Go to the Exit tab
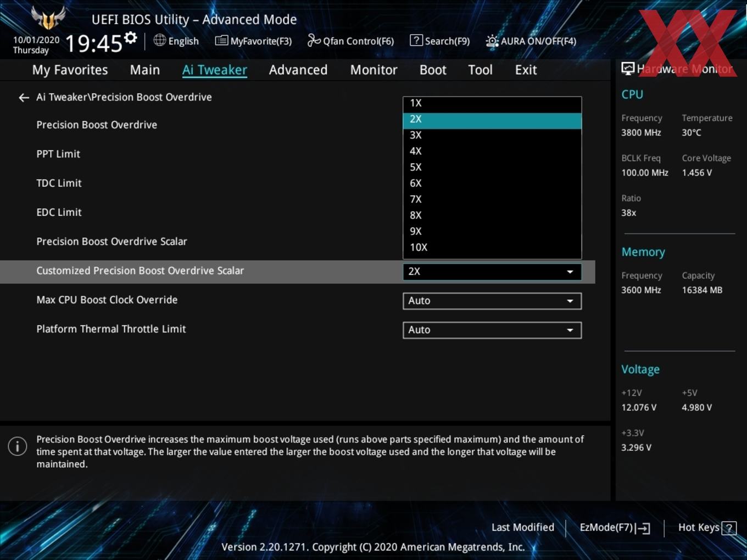 [x=526, y=70]
